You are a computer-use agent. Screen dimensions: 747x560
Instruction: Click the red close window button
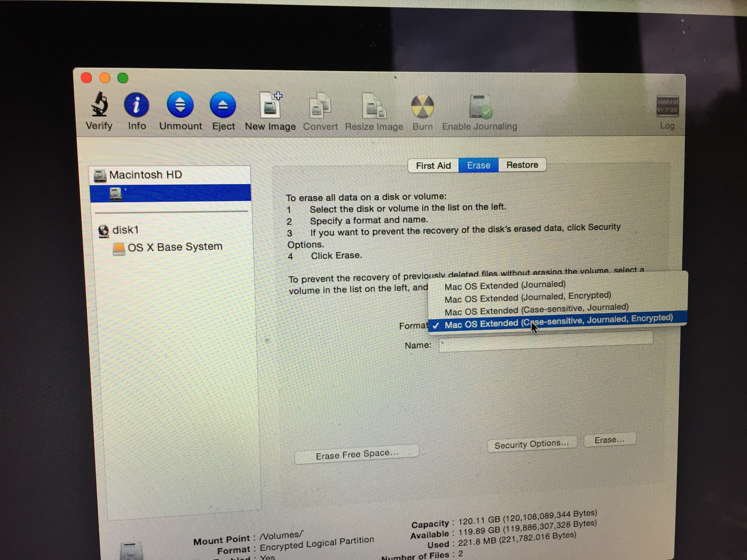87,78
